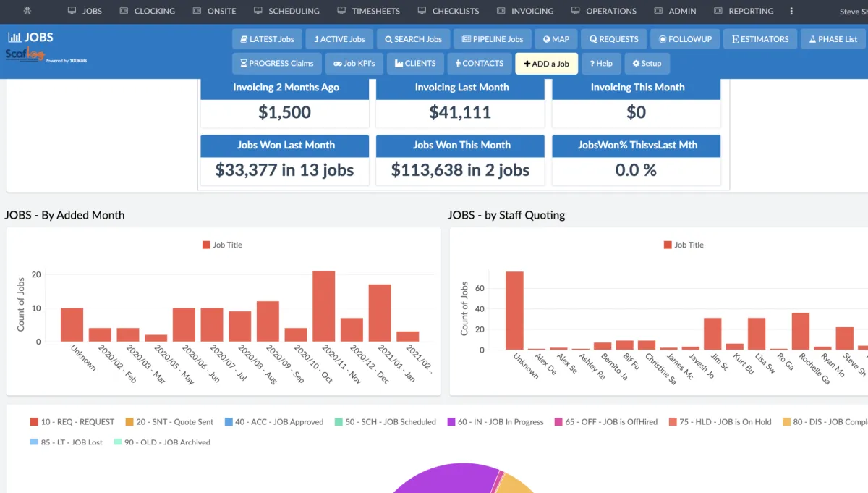The height and width of the screenshot is (493, 868).
Task: Open PROGRESS Claims
Action: [277, 64]
